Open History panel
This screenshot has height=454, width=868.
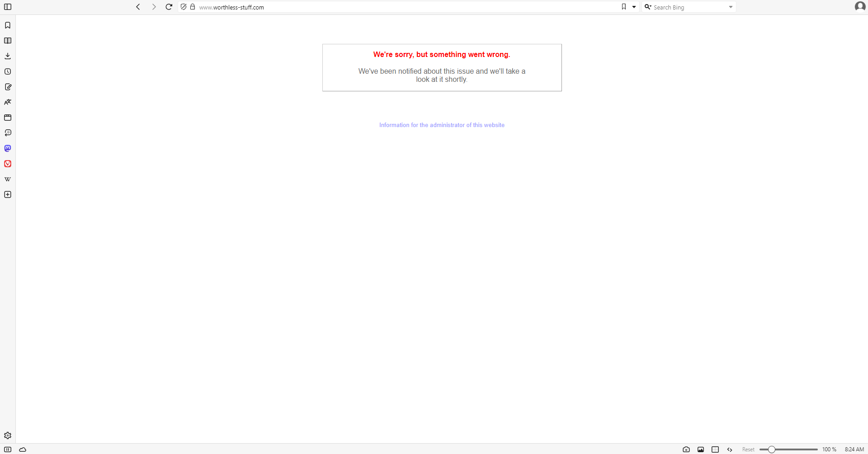coord(8,71)
